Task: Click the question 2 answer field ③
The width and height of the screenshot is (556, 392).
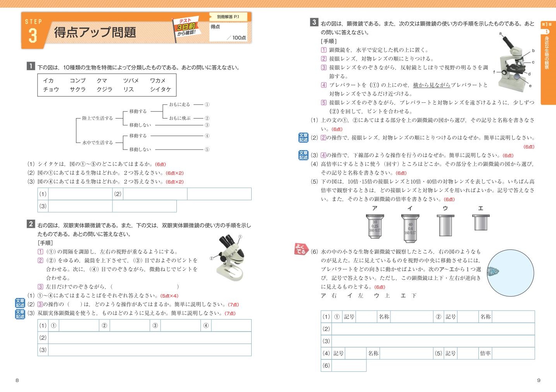Action: (181, 325)
